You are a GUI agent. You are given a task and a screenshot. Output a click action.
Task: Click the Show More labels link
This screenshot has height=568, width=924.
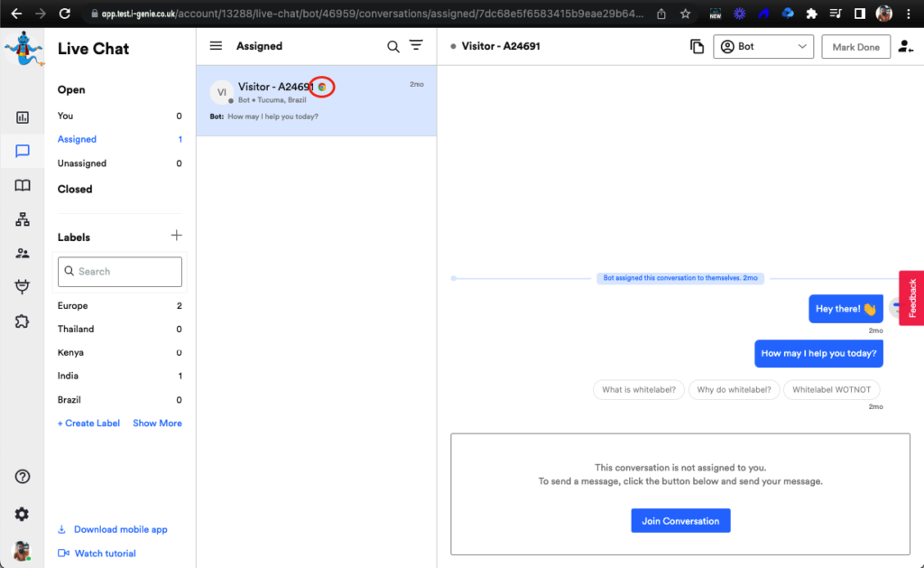pyautogui.click(x=157, y=424)
